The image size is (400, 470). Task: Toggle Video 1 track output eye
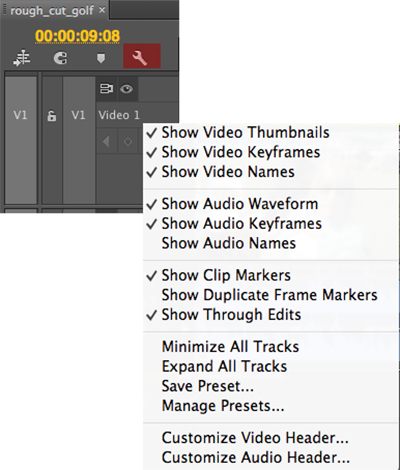point(126,89)
